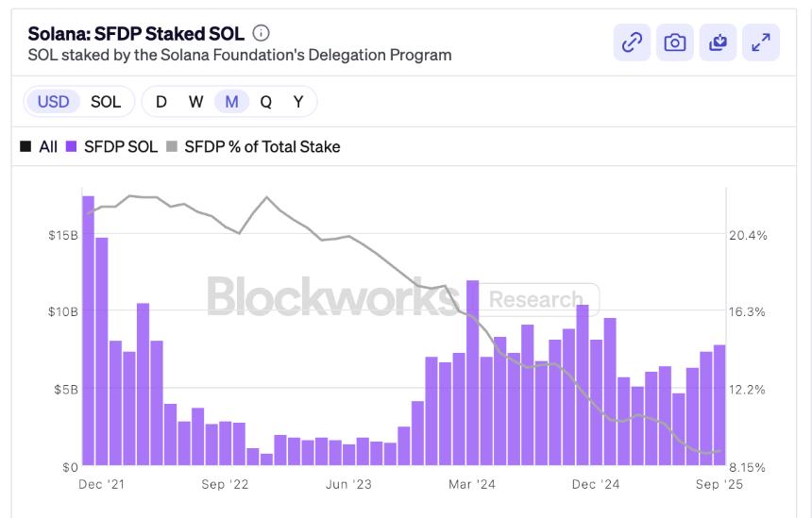Select the W weekly interval
The image size is (812, 518).
click(x=195, y=102)
